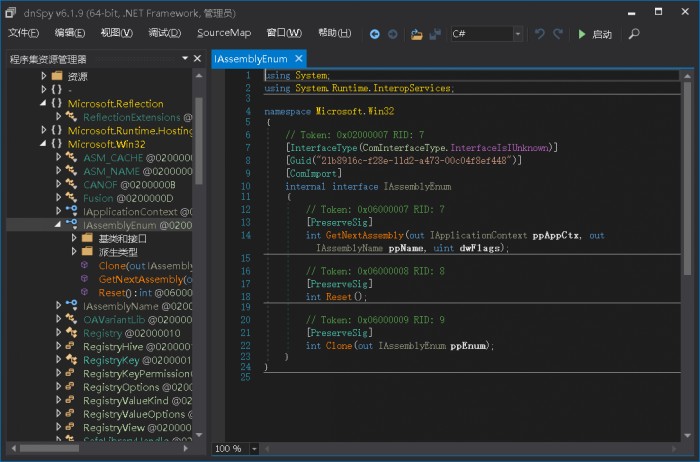Click InterfaceIsIUnknown in the code
The image size is (700, 462).
(x=500, y=148)
